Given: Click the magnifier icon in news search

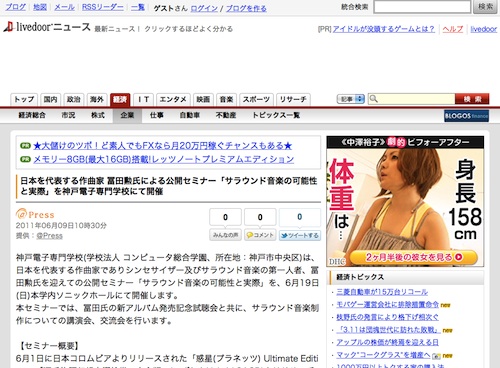Looking at the screenshot, I should [x=374, y=99].
